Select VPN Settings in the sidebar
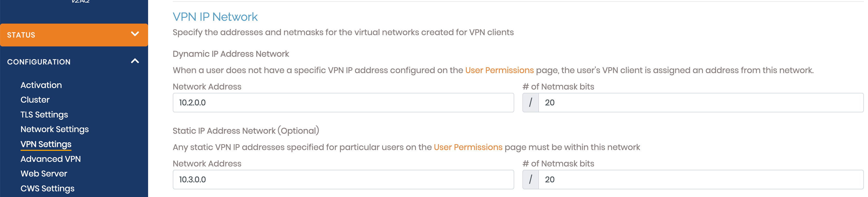 click(46, 144)
